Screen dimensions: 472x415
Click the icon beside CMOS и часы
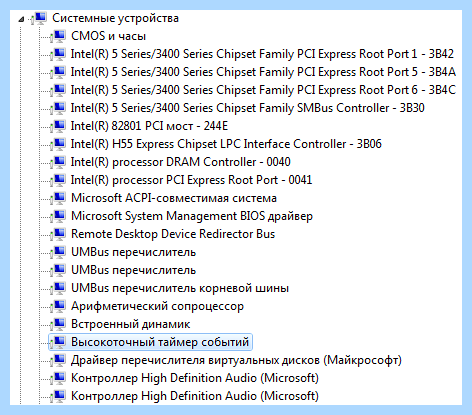click(58, 36)
